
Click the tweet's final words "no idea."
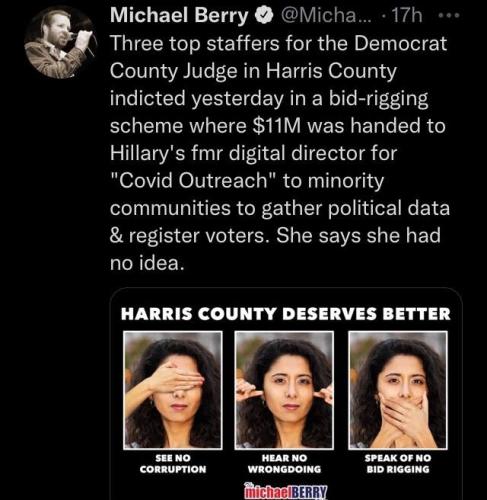click(147, 263)
